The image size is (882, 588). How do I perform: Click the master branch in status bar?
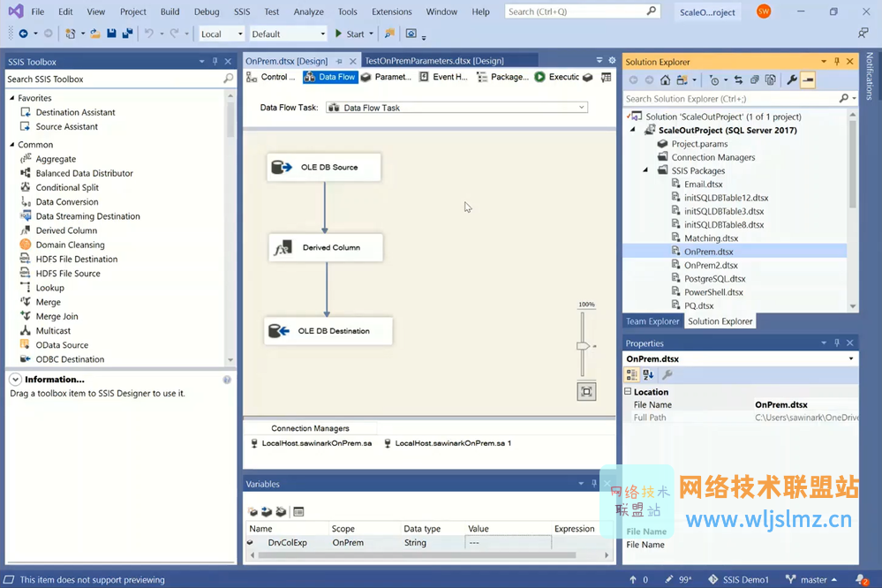pos(811,579)
